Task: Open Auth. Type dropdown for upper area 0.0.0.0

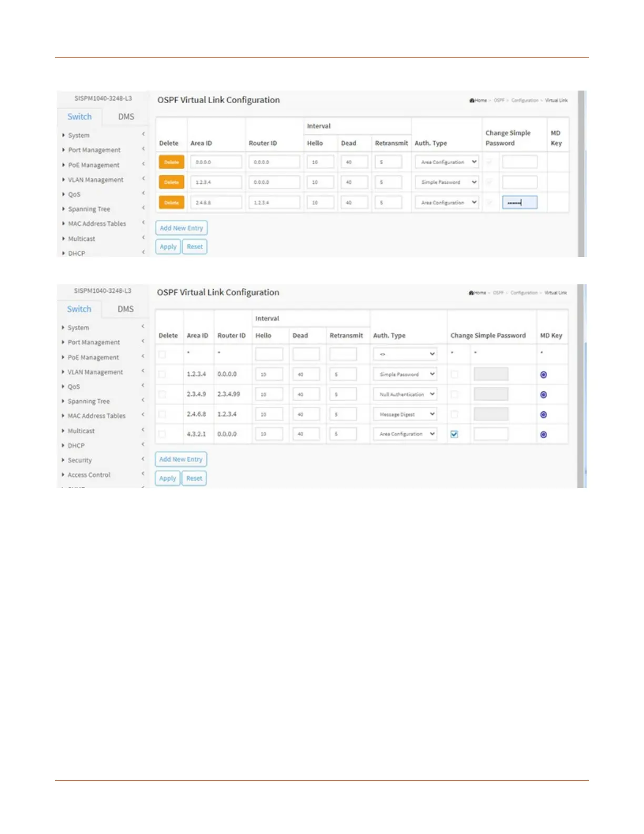Action: (x=447, y=162)
